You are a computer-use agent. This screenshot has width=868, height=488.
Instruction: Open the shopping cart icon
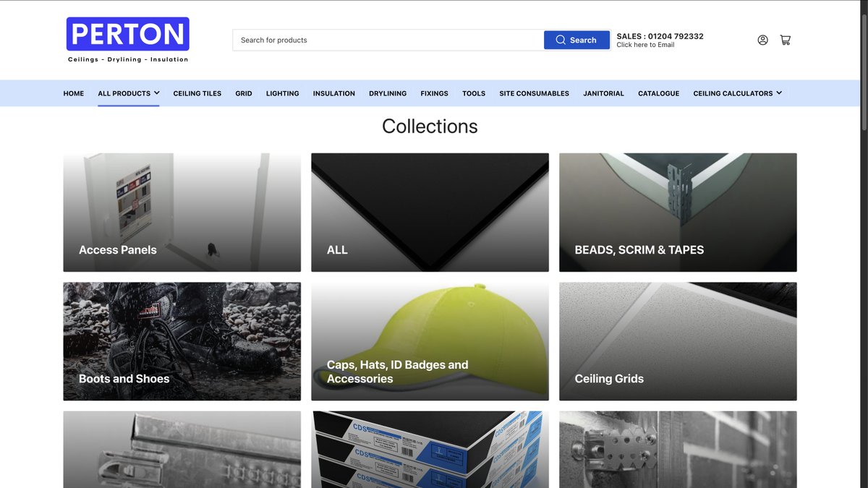785,40
